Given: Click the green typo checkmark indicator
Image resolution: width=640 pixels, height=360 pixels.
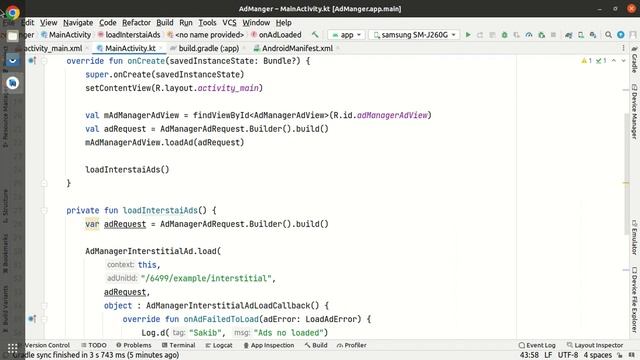Looking at the screenshot, I should tap(601, 60).
